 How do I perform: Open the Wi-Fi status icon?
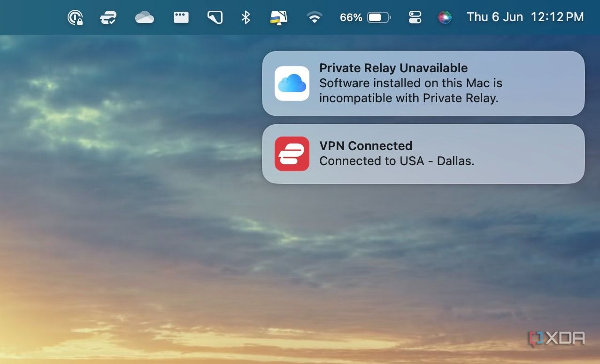point(314,17)
